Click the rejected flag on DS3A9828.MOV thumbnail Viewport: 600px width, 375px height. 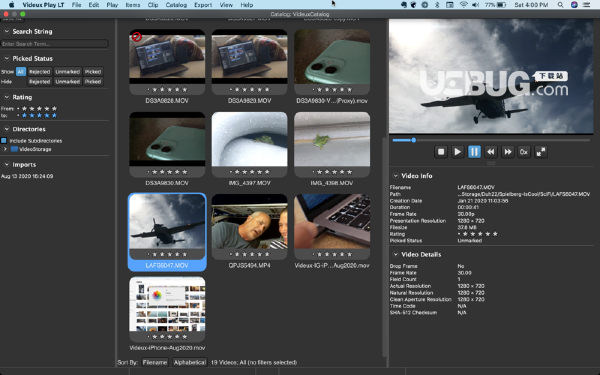pos(137,37)
